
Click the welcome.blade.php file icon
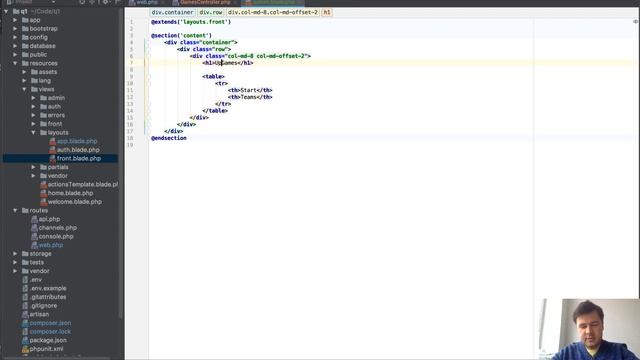click(43, 202)
